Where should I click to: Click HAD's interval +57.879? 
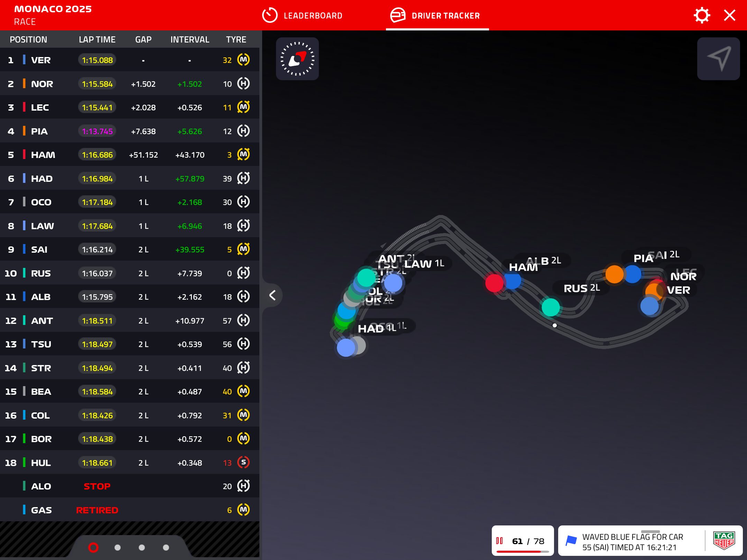[190, 178]
